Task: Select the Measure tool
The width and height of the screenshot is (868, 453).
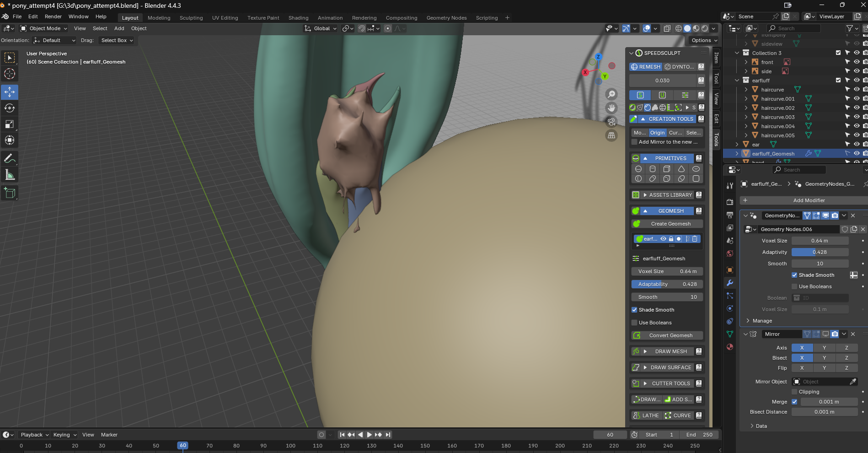Action: (10, 174)
